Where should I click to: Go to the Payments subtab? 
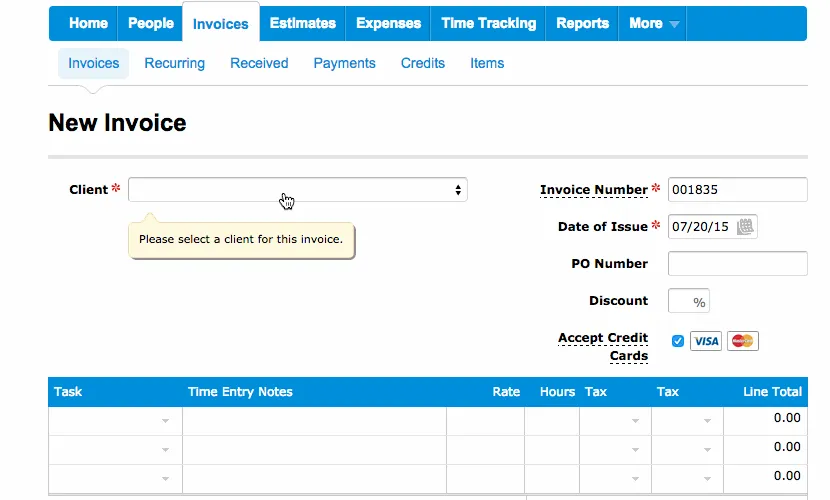(x=344, y=63)
